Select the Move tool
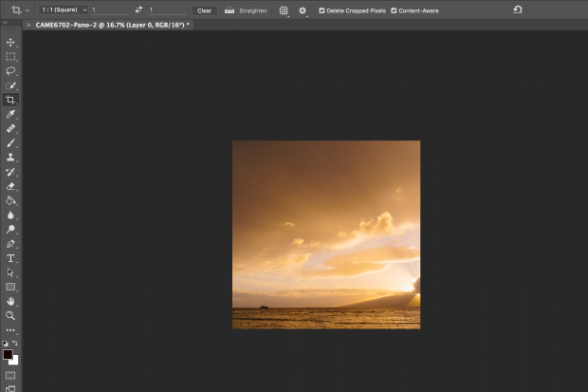The height and width of the screenshot is (392, 588). click(x=10, y=42)
